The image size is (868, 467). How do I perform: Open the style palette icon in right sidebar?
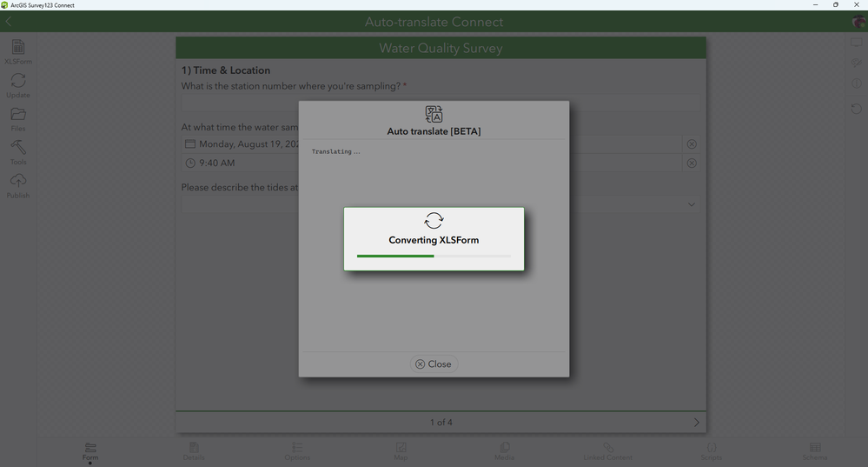pos(857,63)
